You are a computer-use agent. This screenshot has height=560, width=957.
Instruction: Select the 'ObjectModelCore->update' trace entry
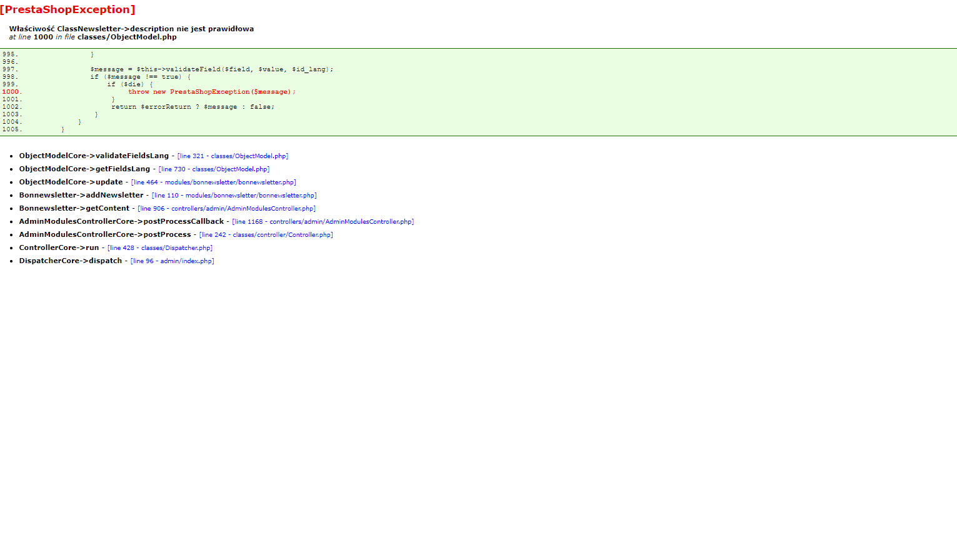coord(71,182)
